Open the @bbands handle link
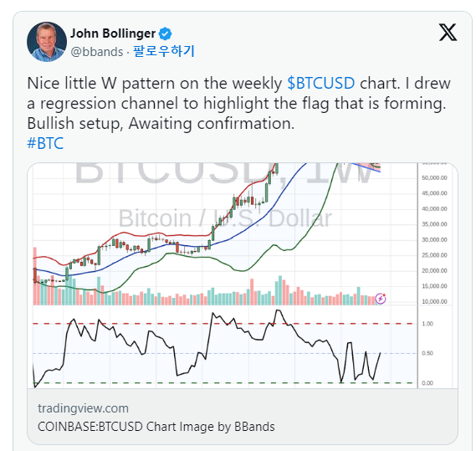The image size is (476, 451). pos(97,52)
